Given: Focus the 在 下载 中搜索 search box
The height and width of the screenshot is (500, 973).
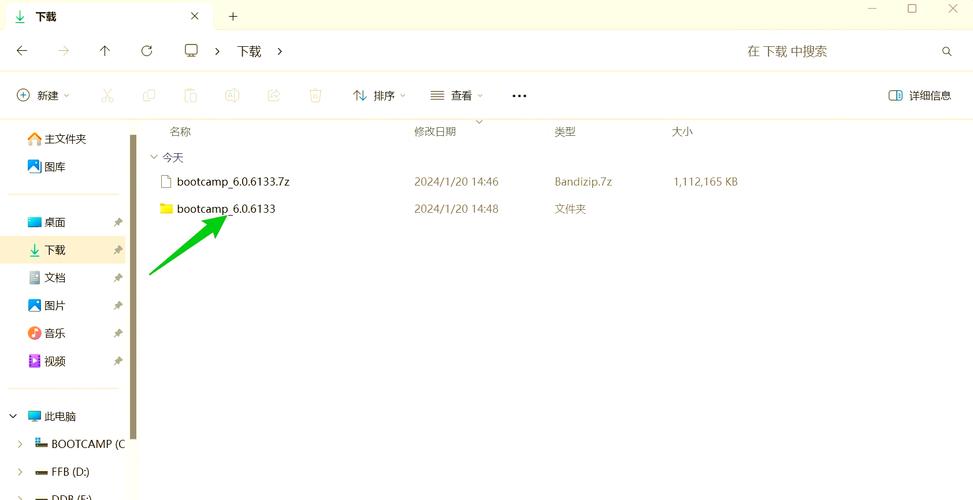Looking at the screenshot, I should coord(787,51).
